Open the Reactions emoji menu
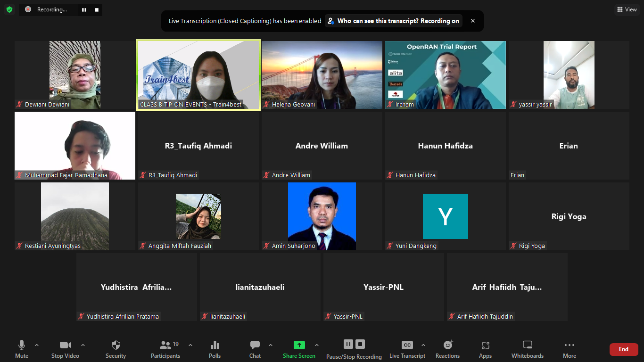 point(447,349)
